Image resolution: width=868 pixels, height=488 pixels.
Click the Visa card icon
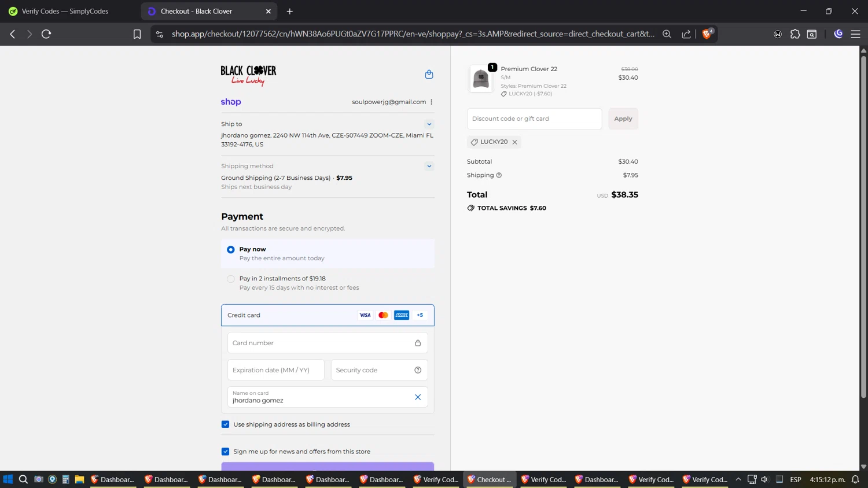365,315
